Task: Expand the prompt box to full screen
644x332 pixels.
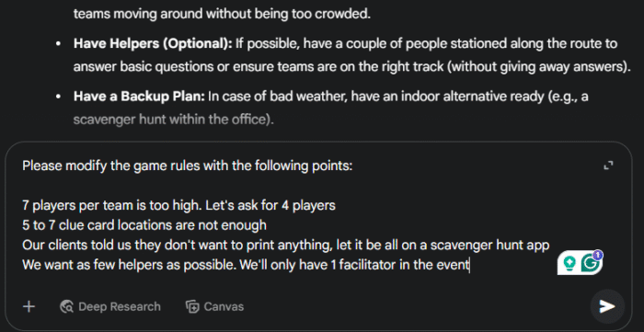Action: coord(608,166)
